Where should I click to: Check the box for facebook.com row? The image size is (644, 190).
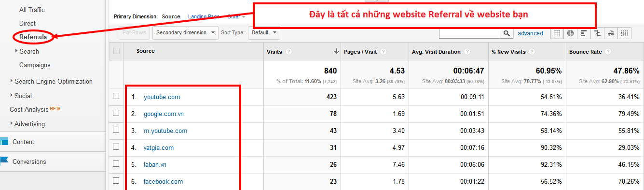click(116, 181)
